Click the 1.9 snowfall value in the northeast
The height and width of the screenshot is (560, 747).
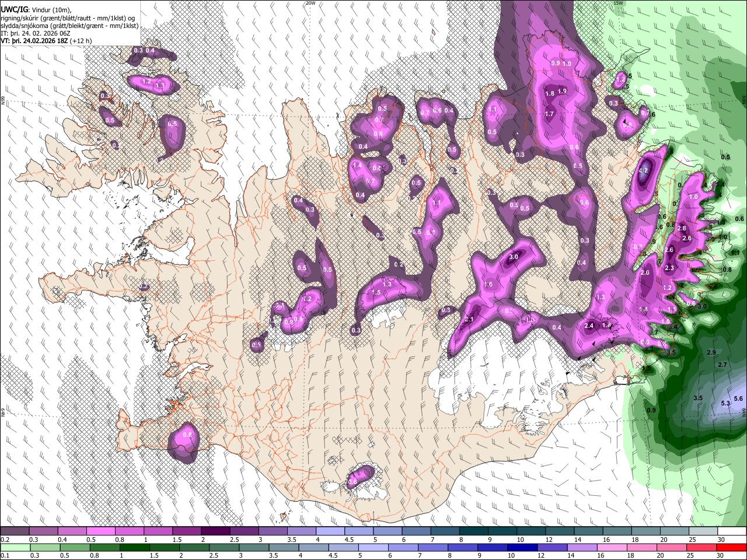point(562,91)
